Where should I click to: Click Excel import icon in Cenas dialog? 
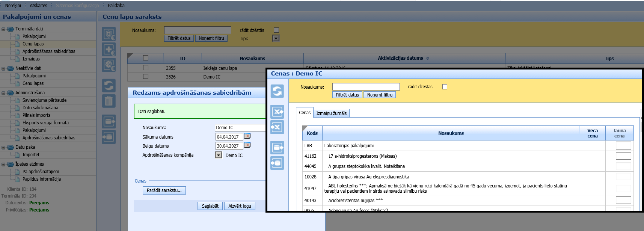tap(277, 127)
